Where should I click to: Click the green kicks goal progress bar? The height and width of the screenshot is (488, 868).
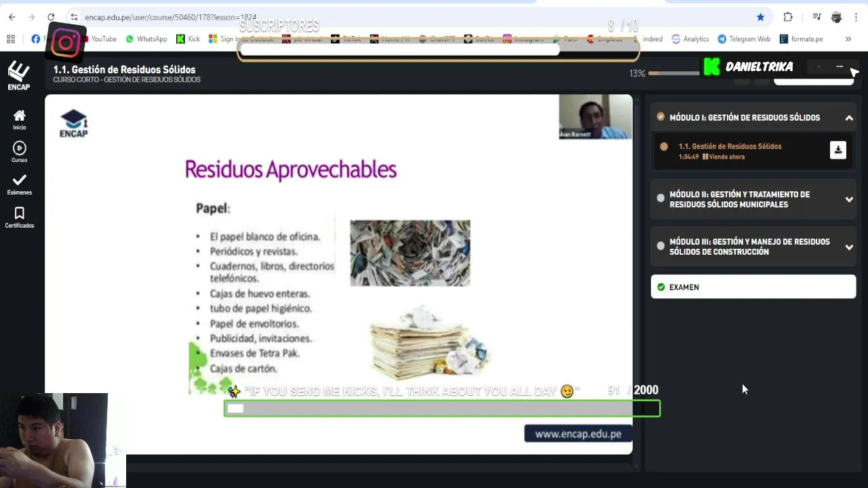442,408
